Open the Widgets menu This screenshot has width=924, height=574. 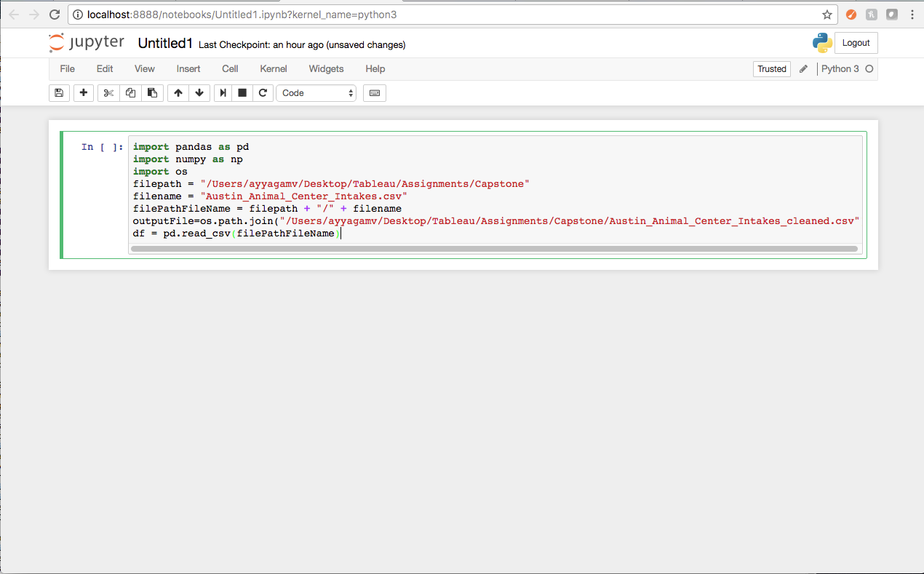(326, 69)
